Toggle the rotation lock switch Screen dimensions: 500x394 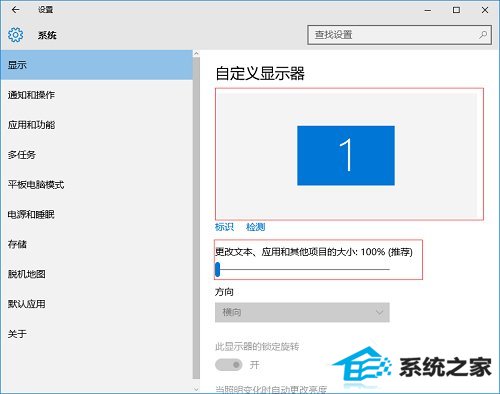tap(228, 365)
